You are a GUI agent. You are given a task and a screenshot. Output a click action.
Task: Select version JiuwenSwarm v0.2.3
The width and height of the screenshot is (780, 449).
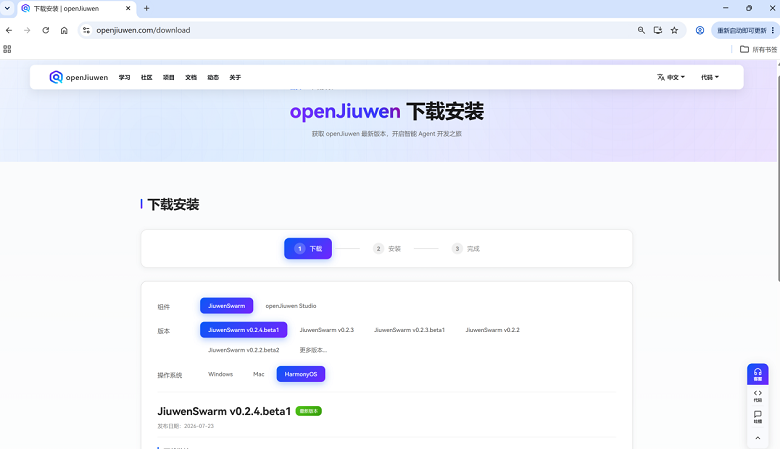coord(326,330)
